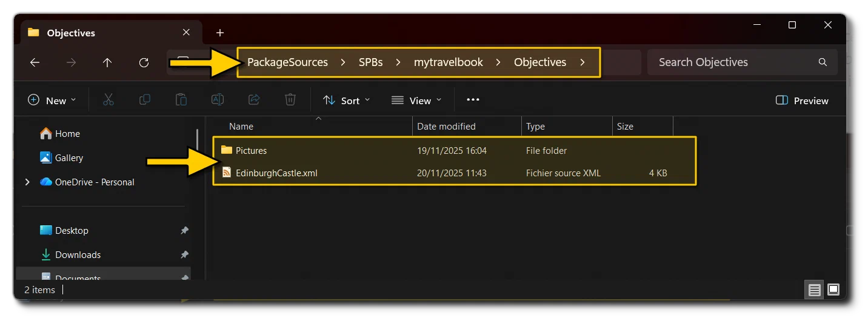Unpin Desktop via its pin icon
868x321 pixels.
(184, 231)
